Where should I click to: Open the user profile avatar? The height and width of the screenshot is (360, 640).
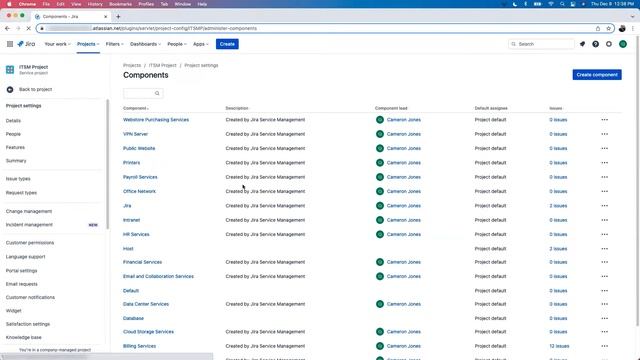623,44
